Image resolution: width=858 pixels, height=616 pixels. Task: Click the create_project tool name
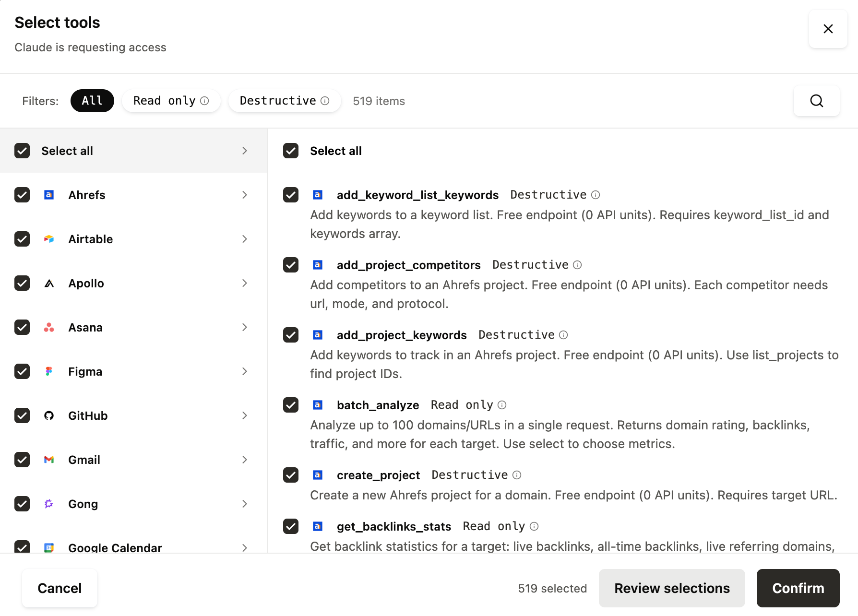[x=378, y=475]
